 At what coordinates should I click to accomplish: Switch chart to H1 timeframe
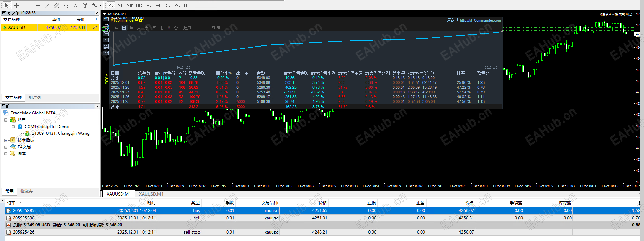(x=149, y=5)
